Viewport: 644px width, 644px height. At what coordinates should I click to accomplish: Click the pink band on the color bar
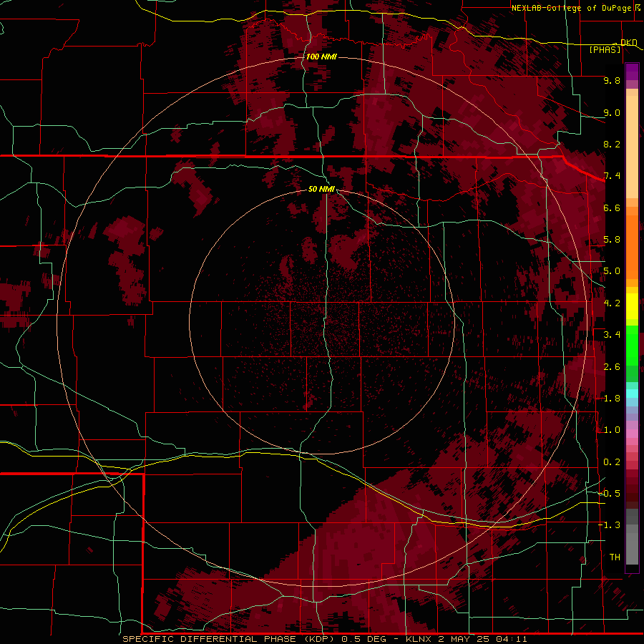pyautogui.click(x=632, y=434)
